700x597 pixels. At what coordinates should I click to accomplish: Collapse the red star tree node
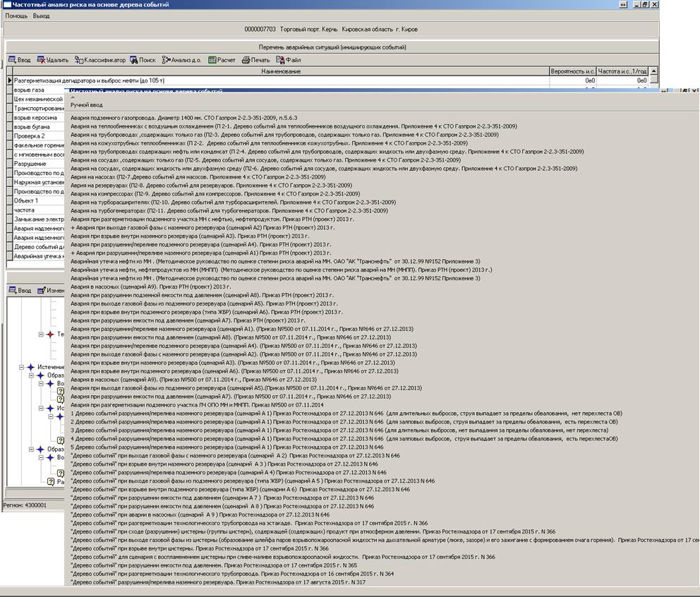(x=41, y=334)
